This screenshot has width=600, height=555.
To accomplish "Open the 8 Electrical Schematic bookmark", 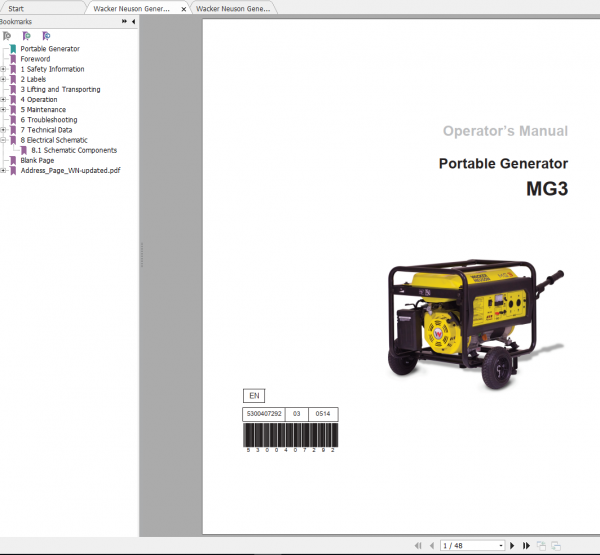I will [x=54, y=140].
